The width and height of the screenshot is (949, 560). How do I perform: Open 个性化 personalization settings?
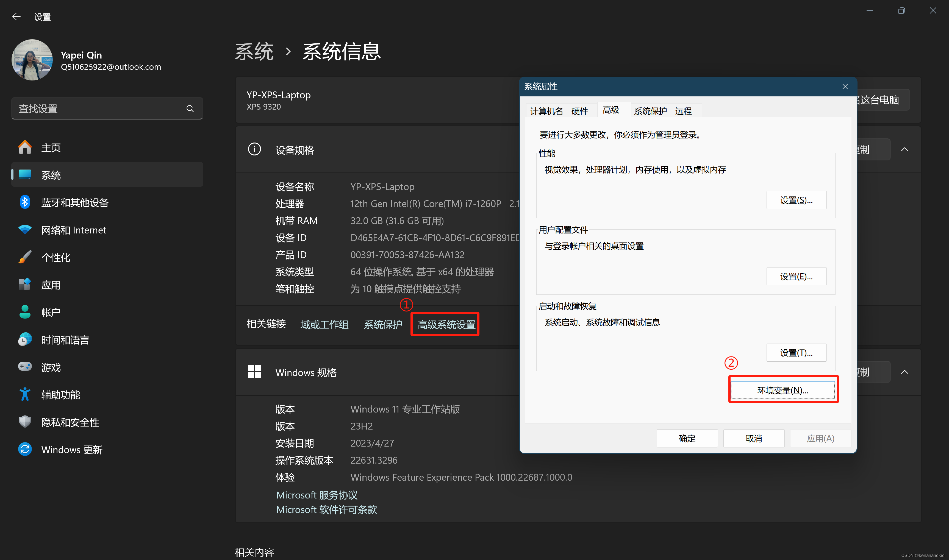(107, 257)
